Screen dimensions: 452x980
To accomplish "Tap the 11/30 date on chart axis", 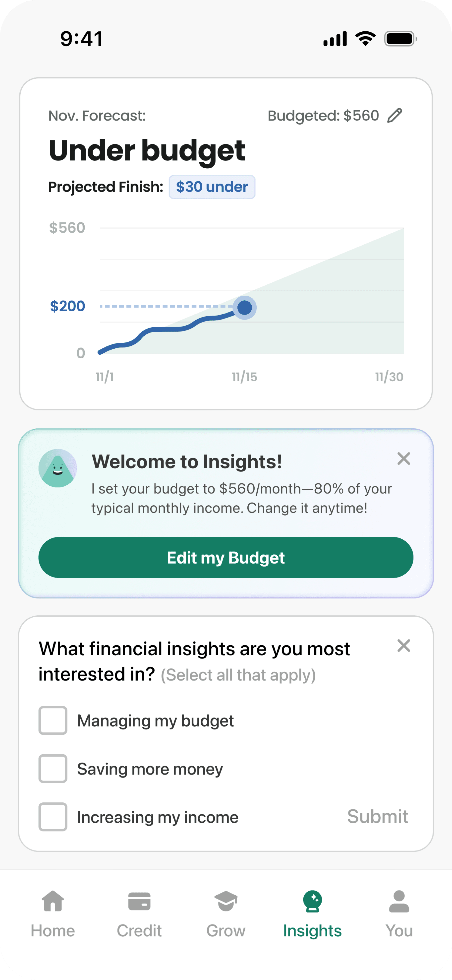I will [389, 377].
